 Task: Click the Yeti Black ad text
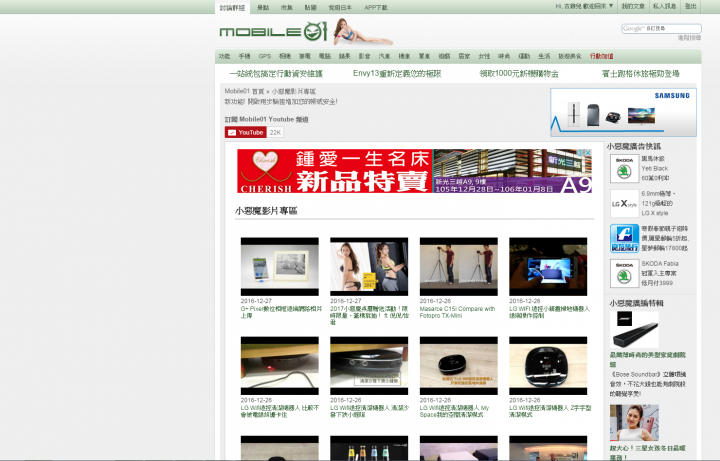coord(655,169)
